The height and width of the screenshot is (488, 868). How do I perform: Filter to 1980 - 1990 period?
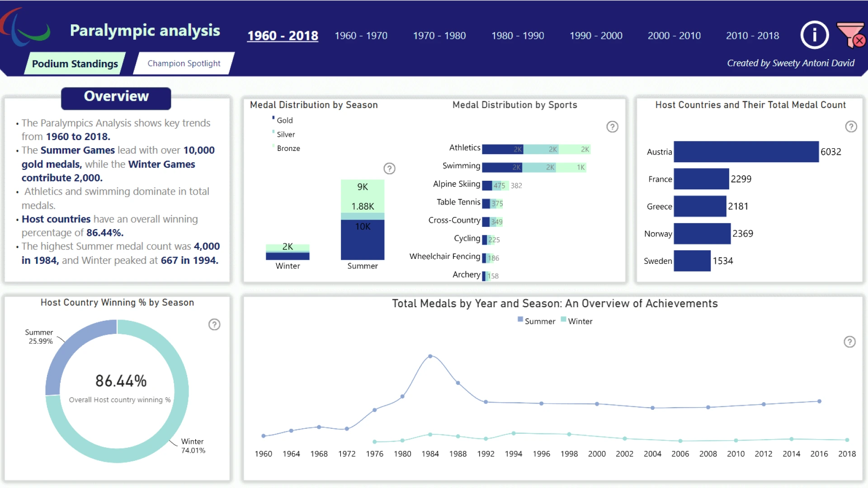(x=518, y=36)
